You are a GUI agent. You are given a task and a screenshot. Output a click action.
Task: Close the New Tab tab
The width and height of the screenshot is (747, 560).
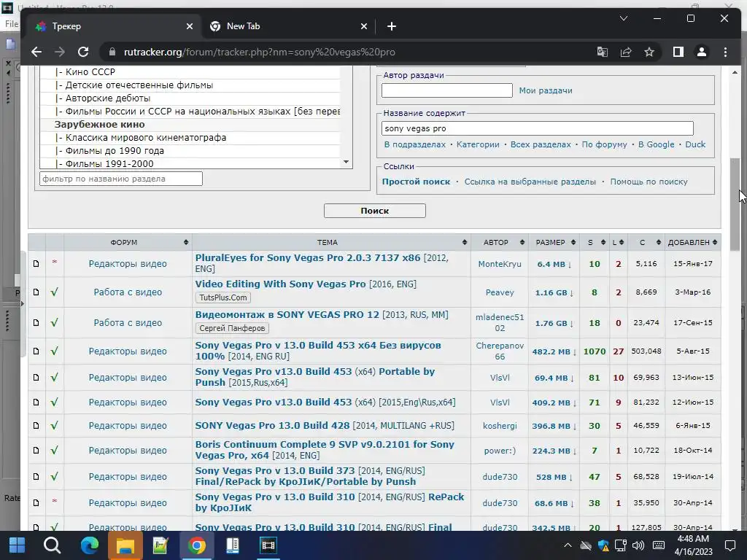coord(364,26)
